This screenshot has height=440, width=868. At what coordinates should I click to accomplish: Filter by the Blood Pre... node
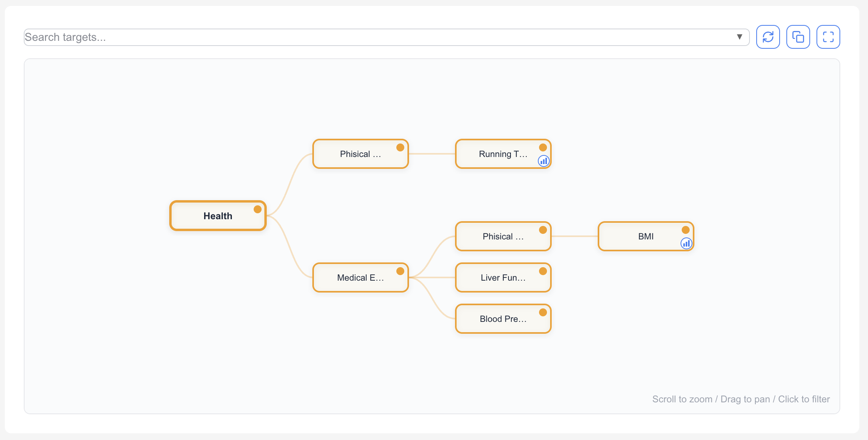(503, 319)
